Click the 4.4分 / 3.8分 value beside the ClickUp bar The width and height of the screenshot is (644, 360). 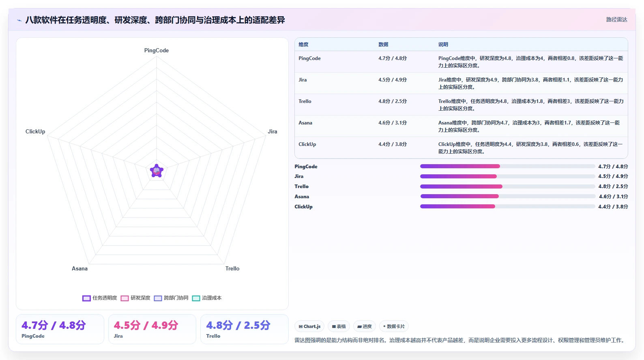click(613, 207)
